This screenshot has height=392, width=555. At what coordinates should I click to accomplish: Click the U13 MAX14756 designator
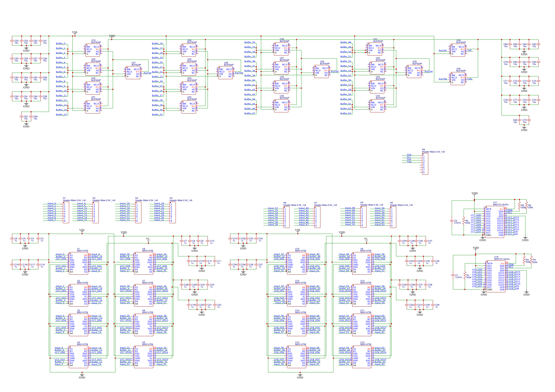pos(300,343)
